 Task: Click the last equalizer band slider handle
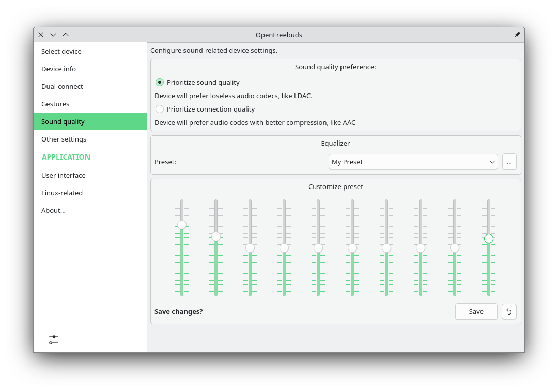point(489,239)
